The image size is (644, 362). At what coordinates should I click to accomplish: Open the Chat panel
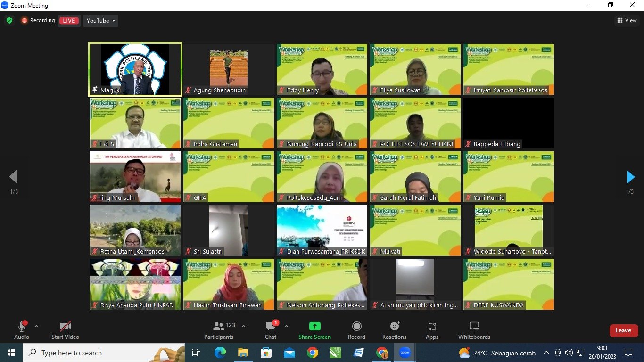[271, 330]
